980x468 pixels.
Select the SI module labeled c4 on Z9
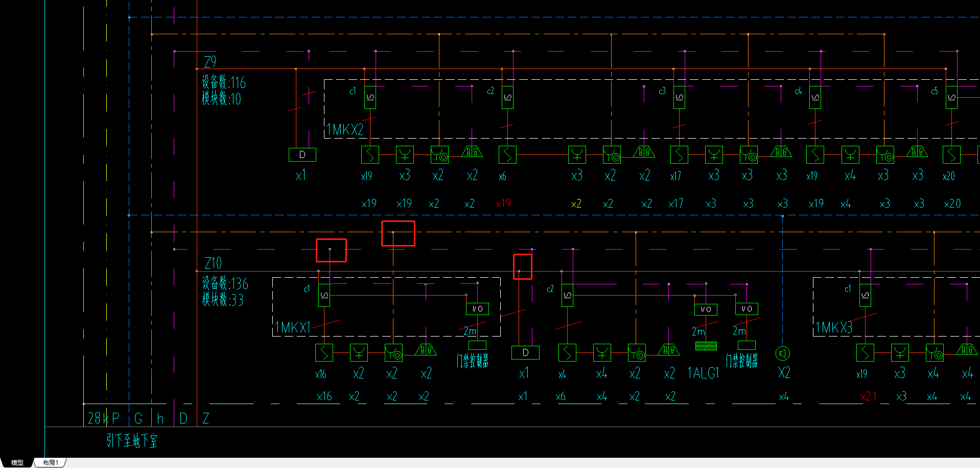815,97
